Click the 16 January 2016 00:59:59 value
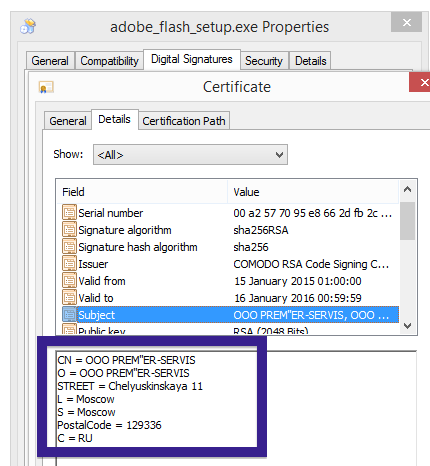The image size is (430, 466). point(298,298)
